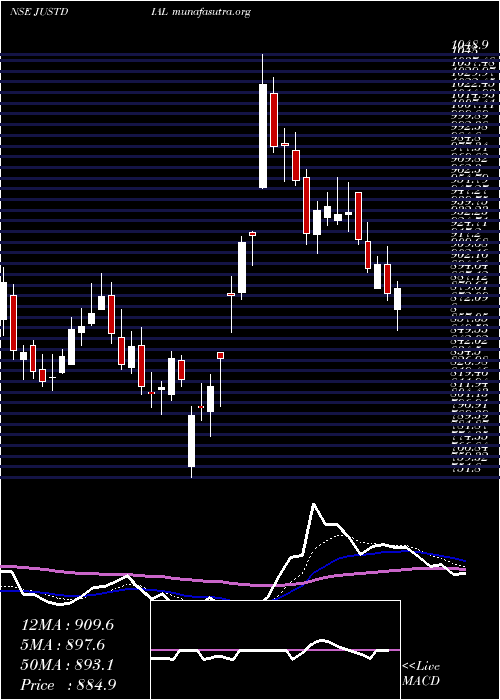Select the 12MA : 909.6 value

[x=67, y=625]
